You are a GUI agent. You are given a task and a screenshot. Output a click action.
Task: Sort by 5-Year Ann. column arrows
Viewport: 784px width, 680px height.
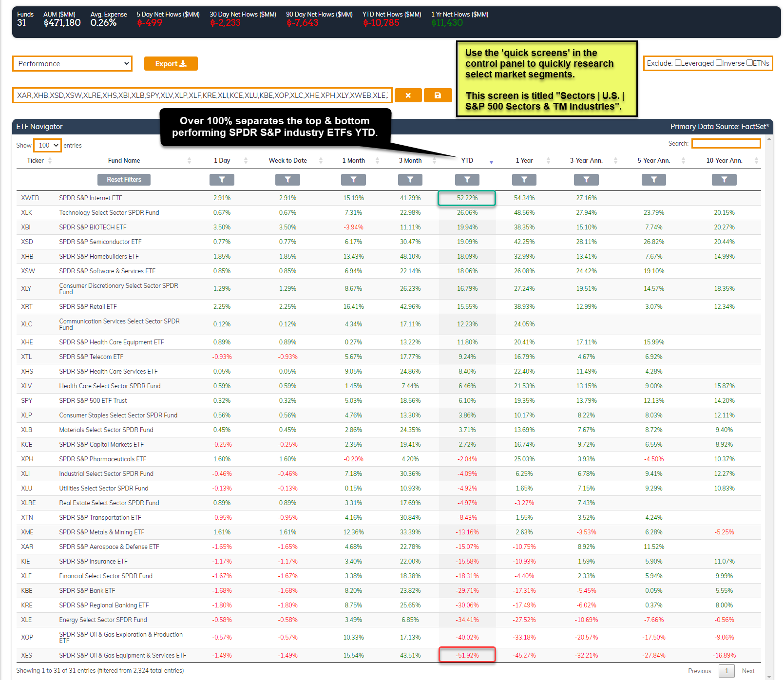click(683, 161)
